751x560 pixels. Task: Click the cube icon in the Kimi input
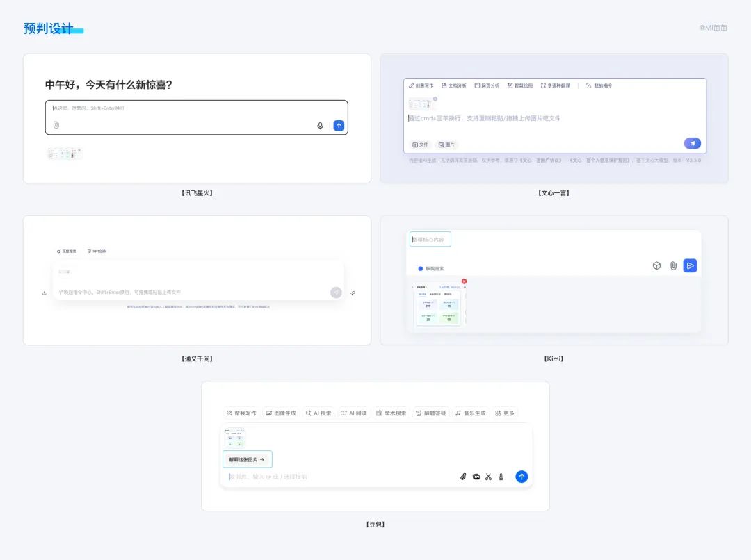pyautogui.click(x=656, y=265)
